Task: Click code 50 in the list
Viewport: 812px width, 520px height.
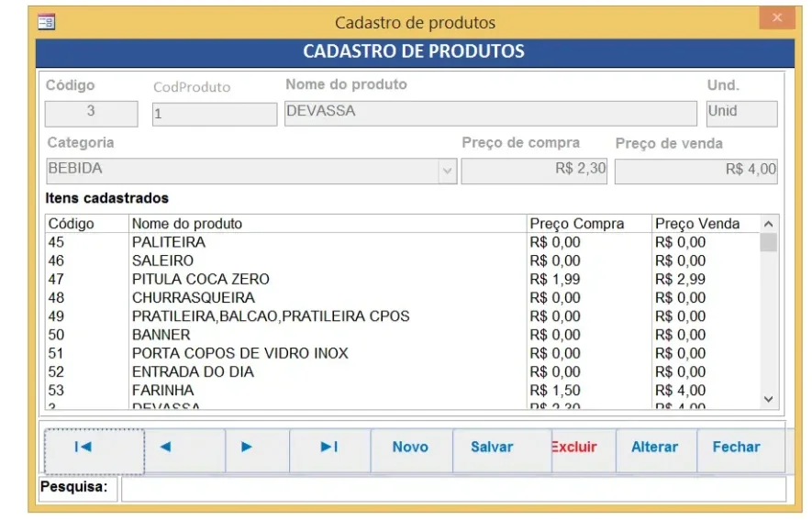Action: point(57,335)
